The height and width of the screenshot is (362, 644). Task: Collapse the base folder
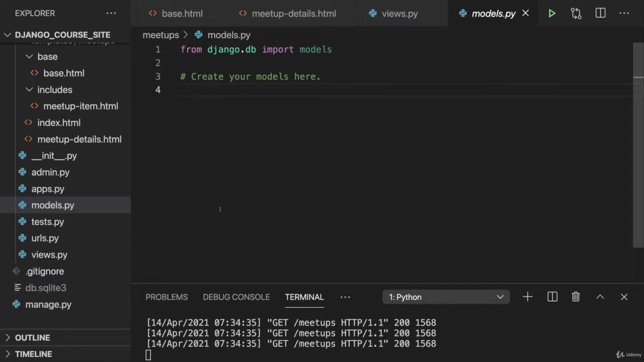tap(30, 56)
